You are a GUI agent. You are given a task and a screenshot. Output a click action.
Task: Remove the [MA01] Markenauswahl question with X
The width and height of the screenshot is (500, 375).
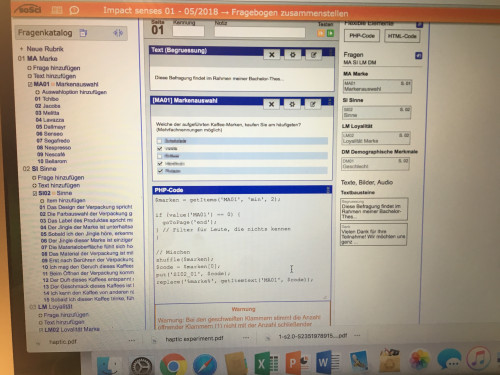271,104
